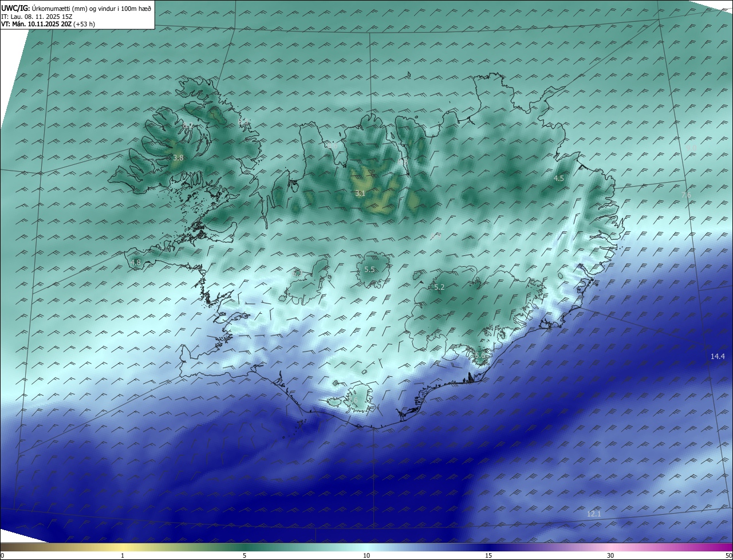Screen dimensions: 733x560
Task: Click the 50 tick on the color scale
Action: click(x=728, y=555)
